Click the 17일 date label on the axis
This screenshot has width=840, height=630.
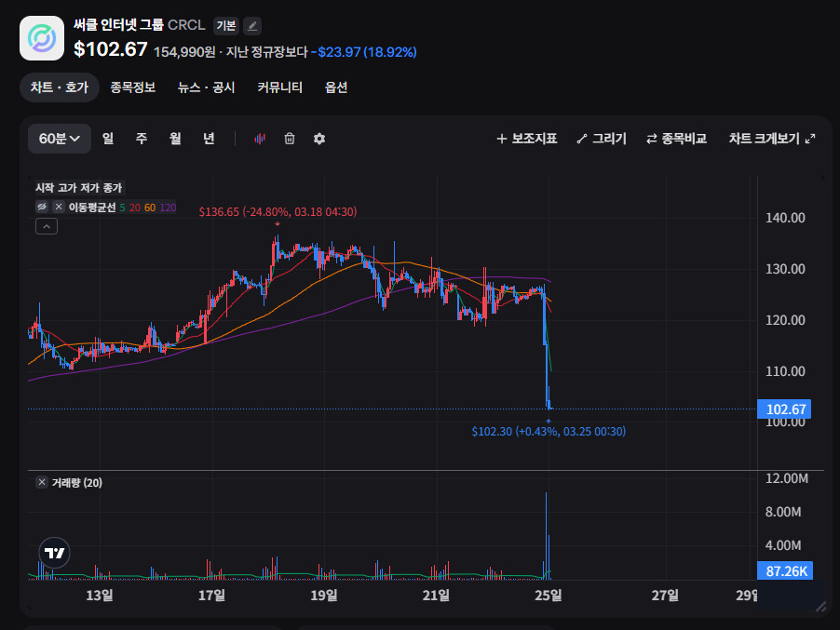[211, 596]
